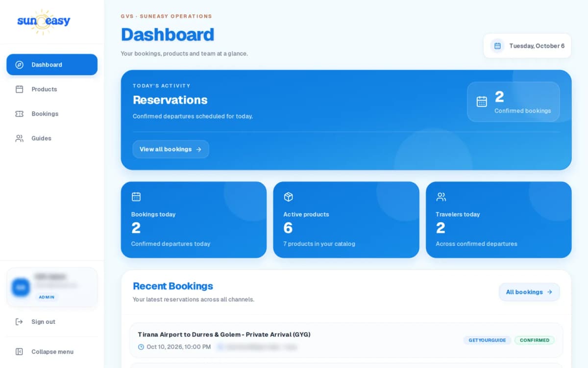588x368 pixels.
Task: Click the Products calendar icon in sidebar
Action: tap(20, 89)
